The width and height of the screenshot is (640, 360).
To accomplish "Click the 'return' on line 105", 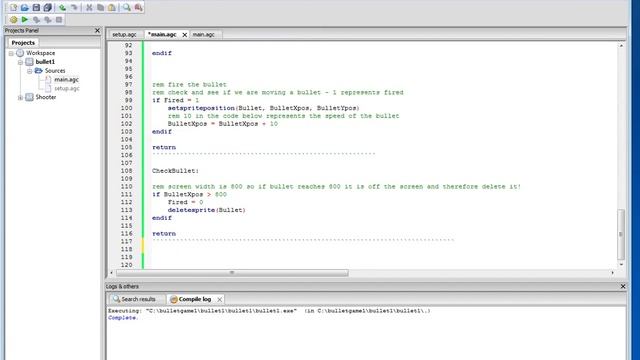I will [164, 147].
